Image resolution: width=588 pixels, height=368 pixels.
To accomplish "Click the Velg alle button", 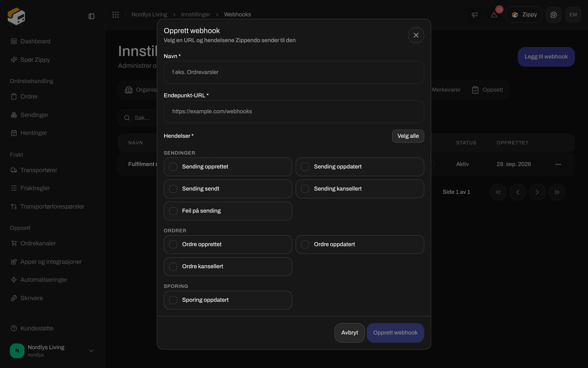I will (x=408, y=136).
